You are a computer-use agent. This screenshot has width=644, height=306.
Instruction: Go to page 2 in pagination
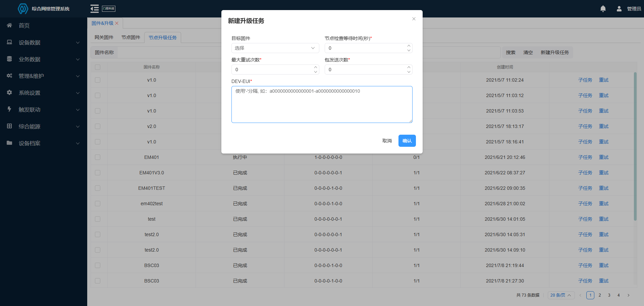600,295
